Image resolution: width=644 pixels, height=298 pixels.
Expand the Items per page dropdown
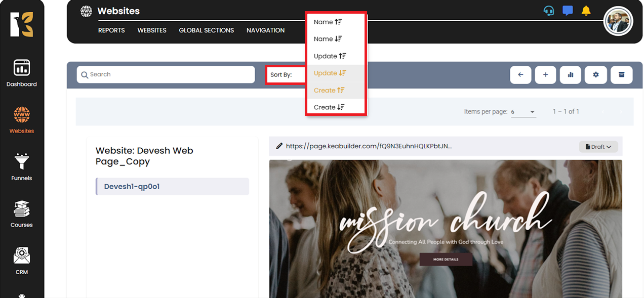click(524, 112)
